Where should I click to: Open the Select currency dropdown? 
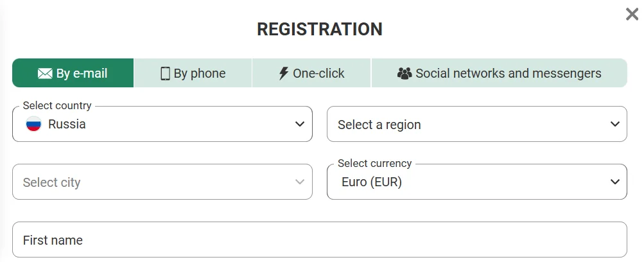click(476, 182)
